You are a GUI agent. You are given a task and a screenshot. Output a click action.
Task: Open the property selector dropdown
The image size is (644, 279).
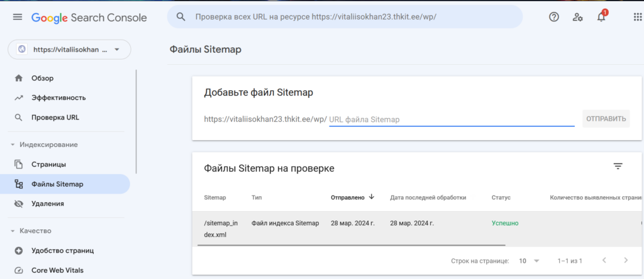(x=69, y=50)
